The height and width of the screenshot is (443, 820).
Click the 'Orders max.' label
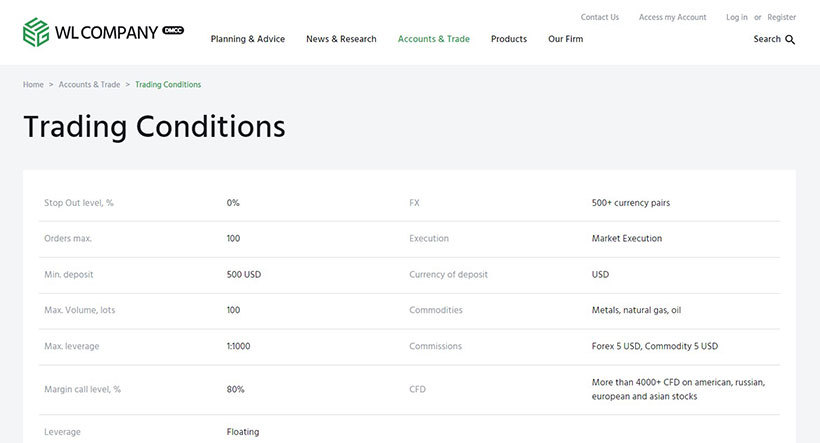[67, 238]
